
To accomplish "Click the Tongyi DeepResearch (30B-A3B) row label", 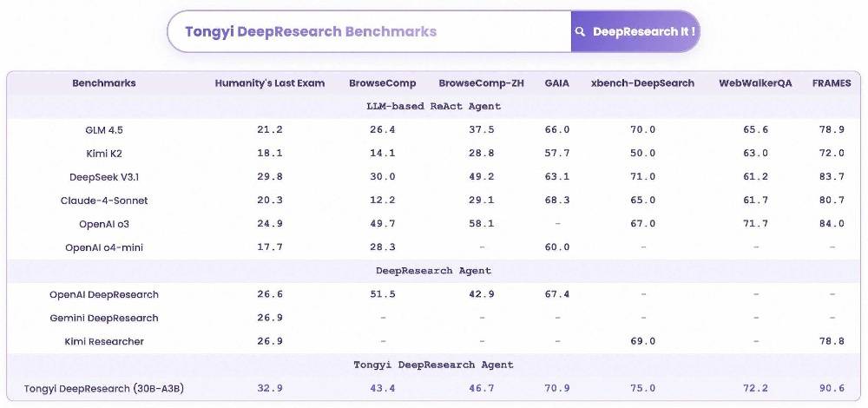I will point(104,389).
